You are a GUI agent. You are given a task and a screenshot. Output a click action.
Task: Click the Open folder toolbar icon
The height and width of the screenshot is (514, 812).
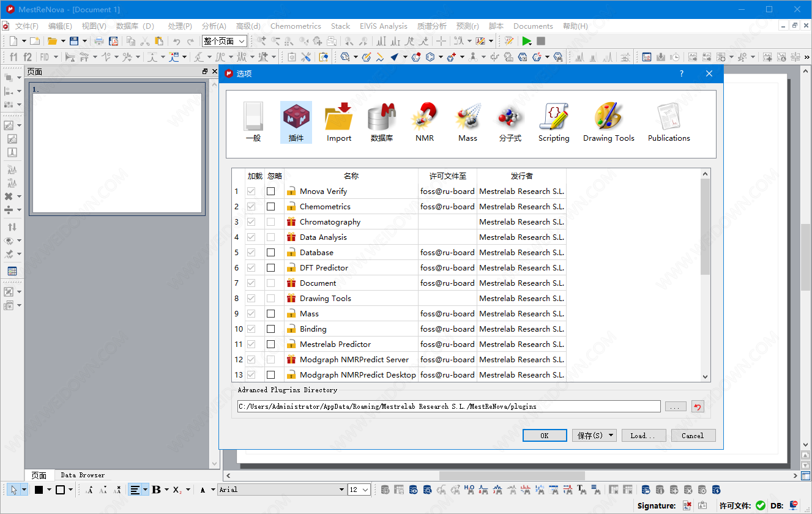[x=52, y=41]
